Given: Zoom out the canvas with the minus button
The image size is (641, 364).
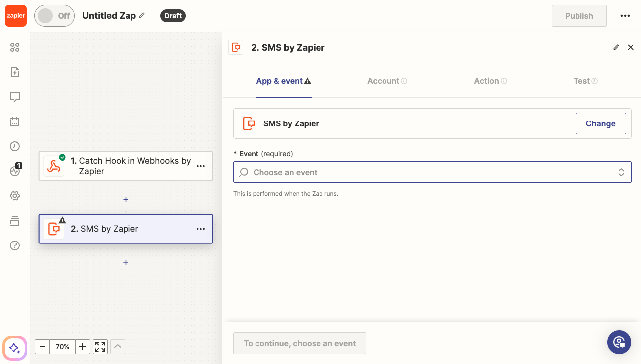Looking at the screenshot, I should click(x=42, y=347).
